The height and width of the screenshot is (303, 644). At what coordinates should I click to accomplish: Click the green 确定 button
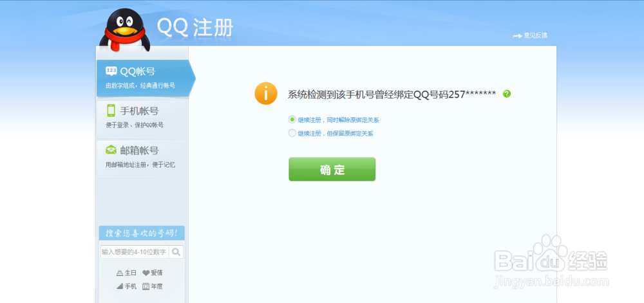[332, 169]
